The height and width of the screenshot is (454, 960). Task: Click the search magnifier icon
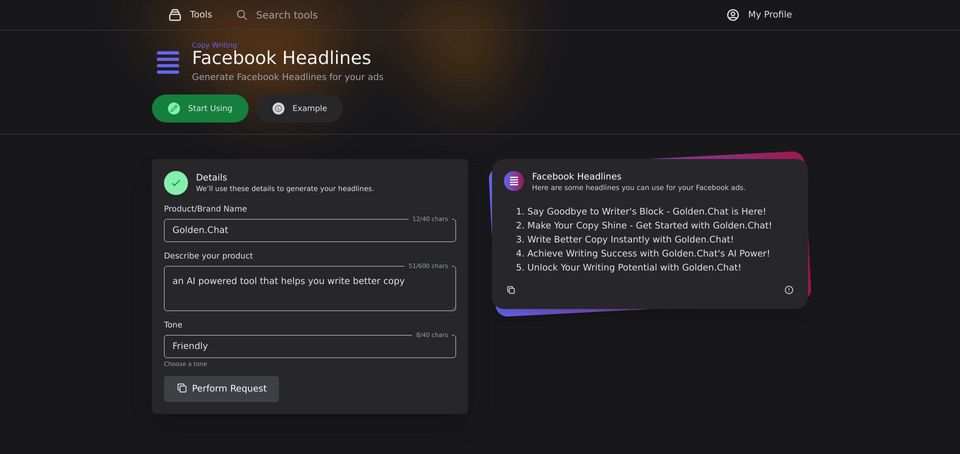point(242,15)
